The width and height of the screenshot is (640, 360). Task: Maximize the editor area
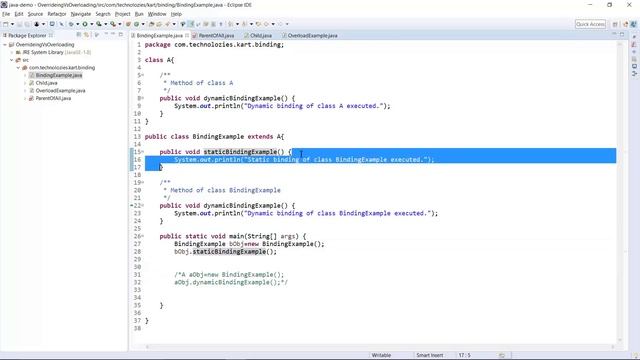(622, 35)
